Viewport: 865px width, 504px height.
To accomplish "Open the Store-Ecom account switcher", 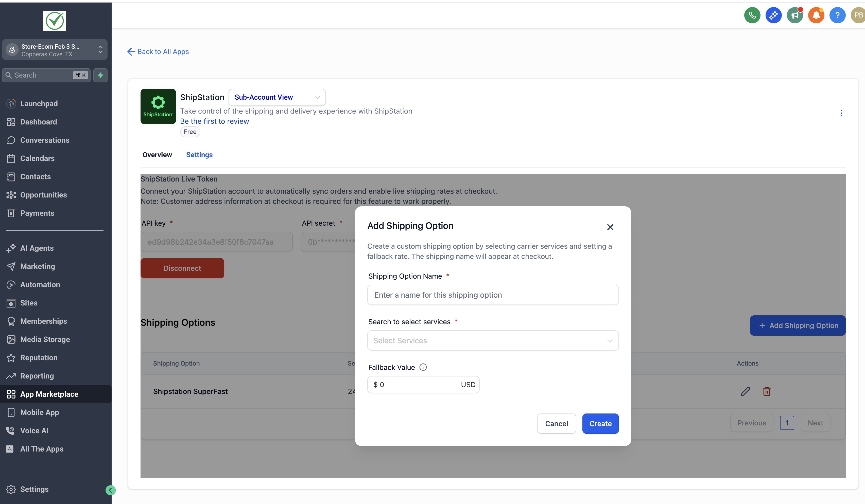I will pyautogui.click(x=55, y=50).
